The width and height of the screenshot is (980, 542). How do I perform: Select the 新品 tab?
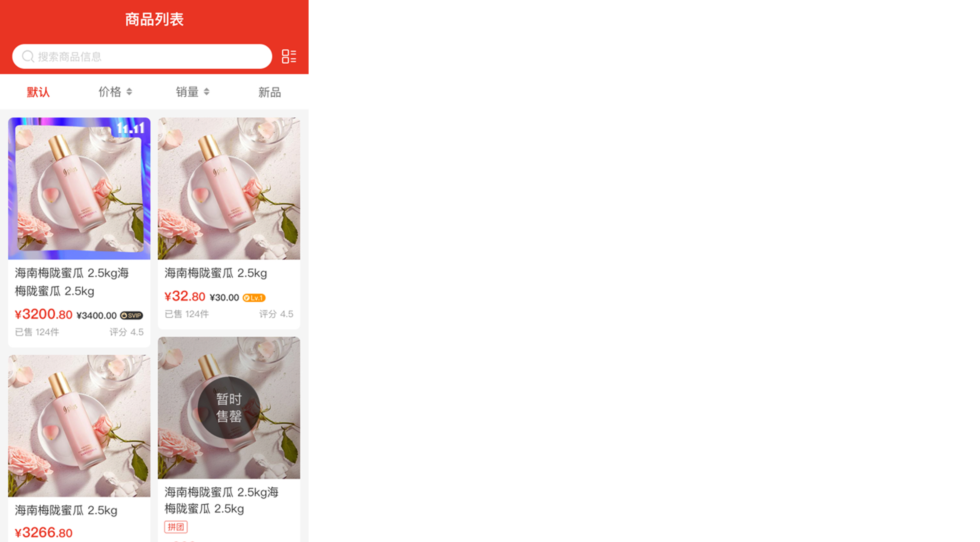pyautogui.click(x=269, y=92)
